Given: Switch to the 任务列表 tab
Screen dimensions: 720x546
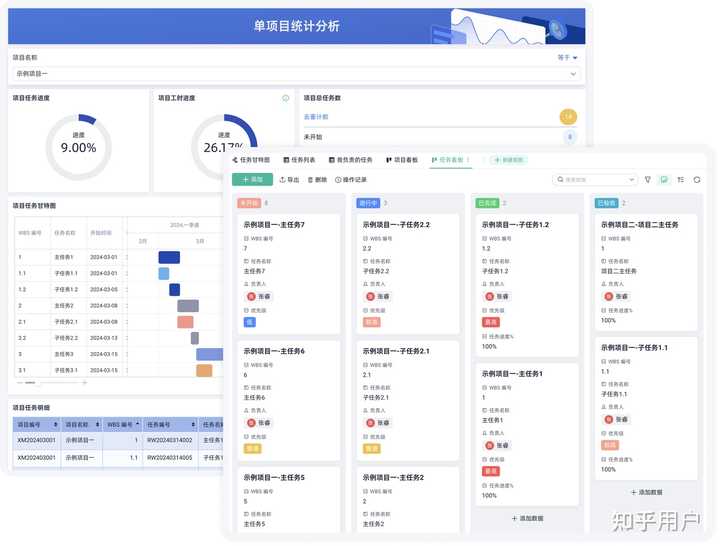Looking at the screenshot, I should click(x=299, y=160).
